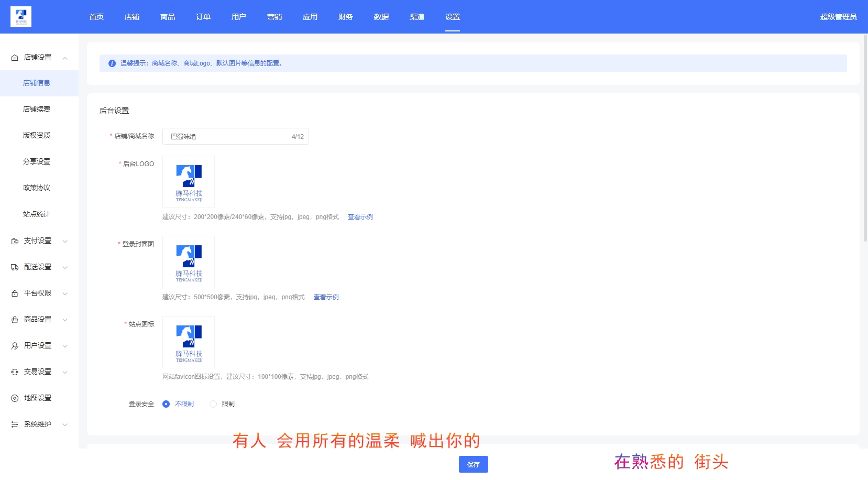This screenshot has height=480, width=868.
Task: Open the 营销 top navigation tab
Action: 274,17
